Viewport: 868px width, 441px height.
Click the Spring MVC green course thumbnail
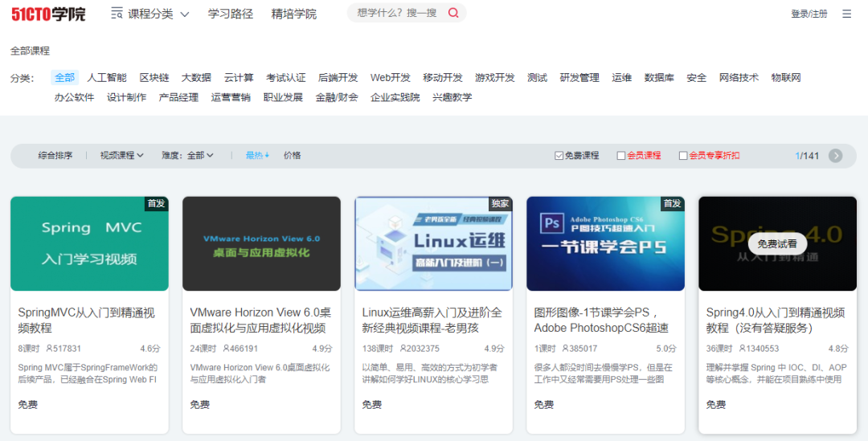(x=90, y=243)
